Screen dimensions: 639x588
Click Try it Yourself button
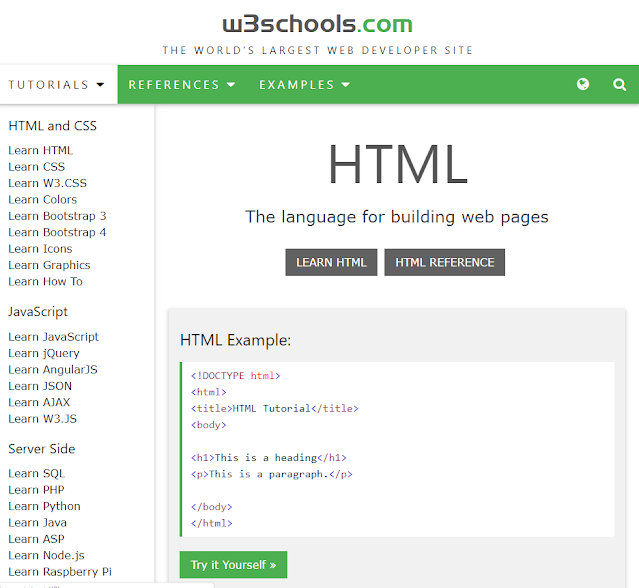233,565
